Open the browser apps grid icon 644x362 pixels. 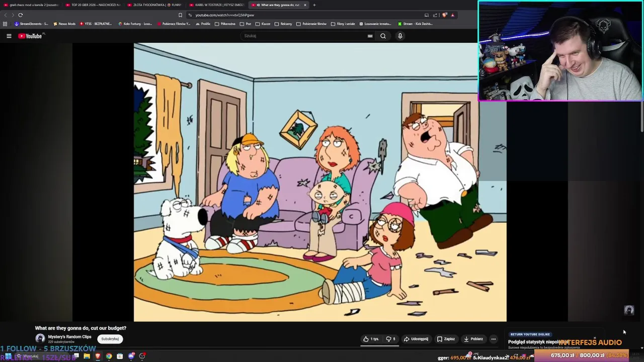[5, 24]
